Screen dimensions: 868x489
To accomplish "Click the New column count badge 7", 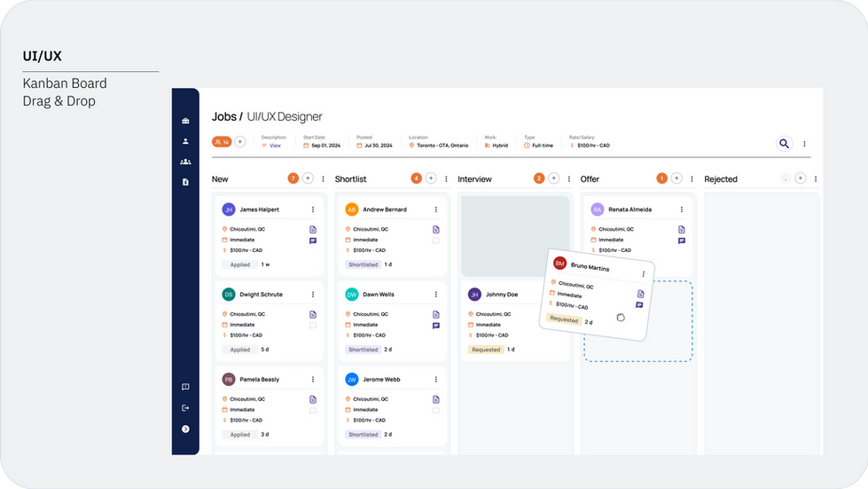I will pos(293,178).
